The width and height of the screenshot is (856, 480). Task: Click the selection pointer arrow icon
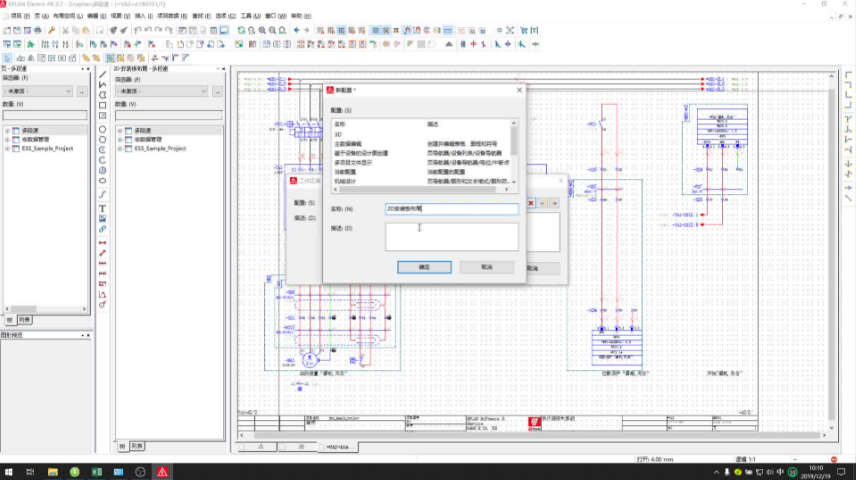point(7,58)
